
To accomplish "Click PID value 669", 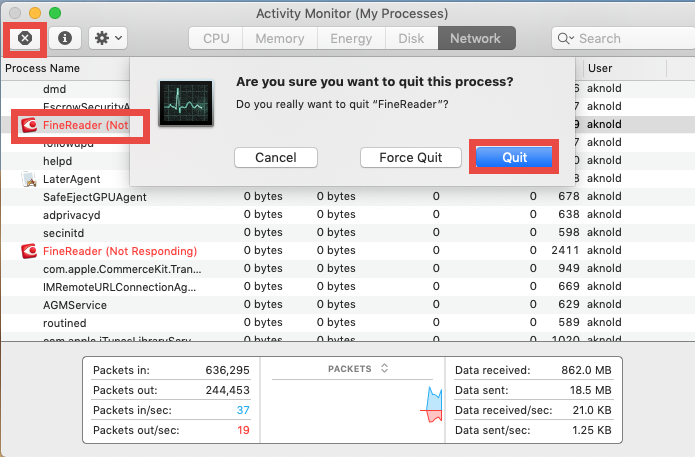I will click(569, 286).
